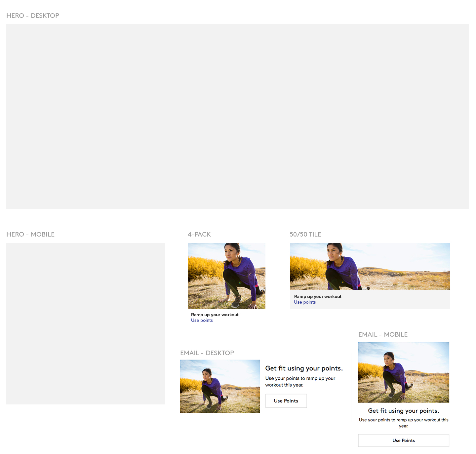
Task: Click the 'HERO - DESKTOP' section label
Action: pyautogui.click(x=33, y=16)
